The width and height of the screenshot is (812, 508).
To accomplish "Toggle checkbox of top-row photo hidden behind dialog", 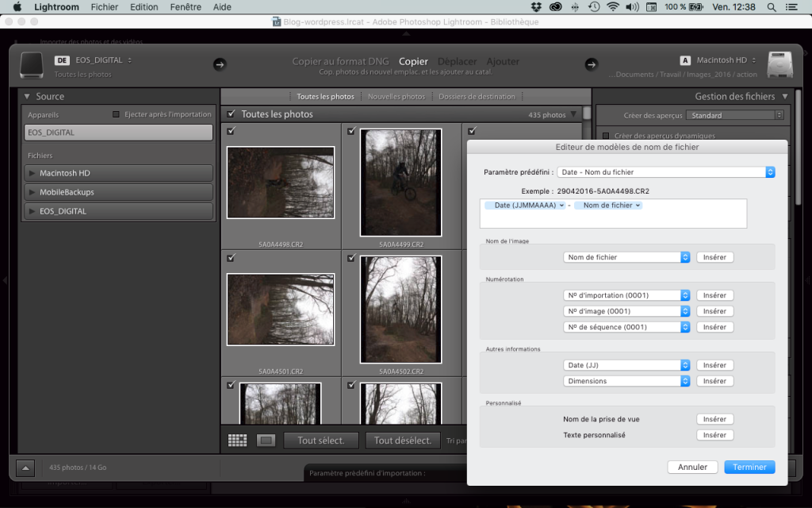I will tap(472, 131).
